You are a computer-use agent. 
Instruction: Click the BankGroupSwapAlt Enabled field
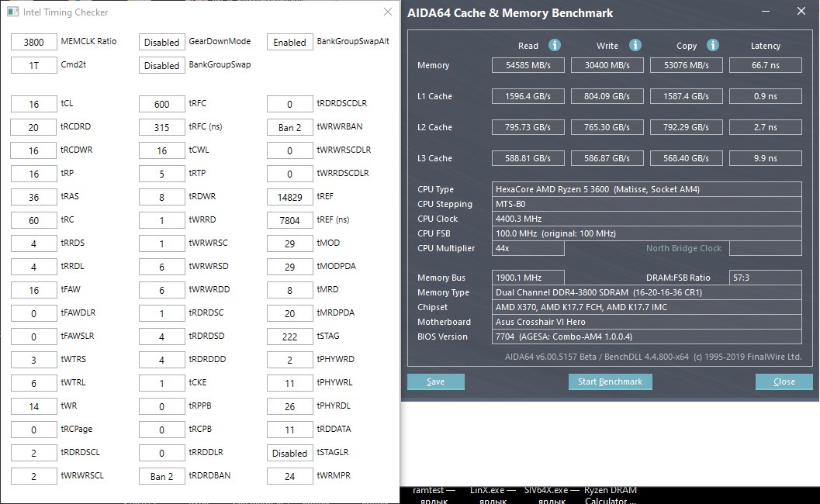289,43
